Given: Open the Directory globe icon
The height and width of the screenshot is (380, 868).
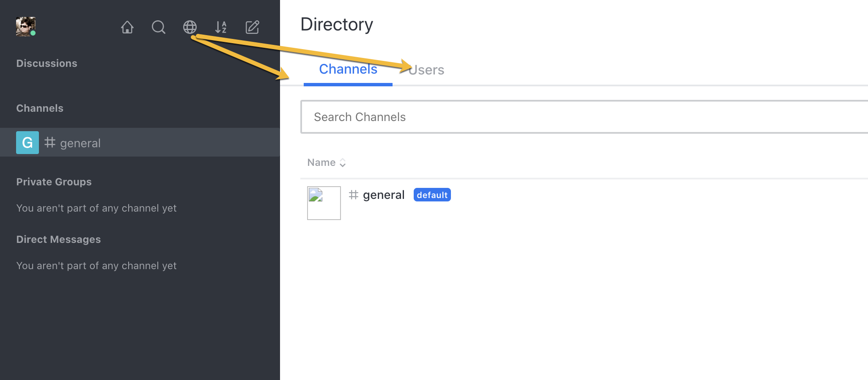Looking at the screenshot, I should click(x=190, y=28).
